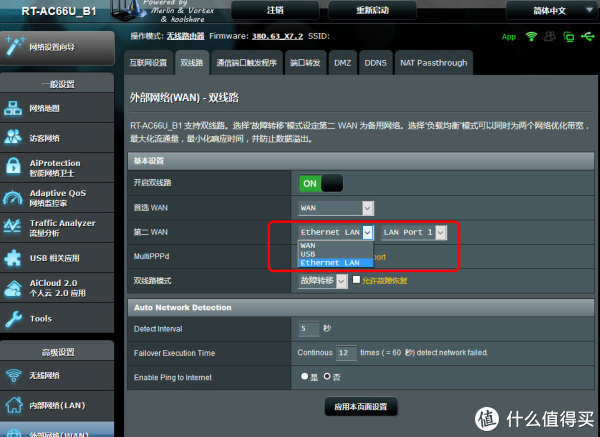Open AiProtection lock icon

[x=13, y=166]
